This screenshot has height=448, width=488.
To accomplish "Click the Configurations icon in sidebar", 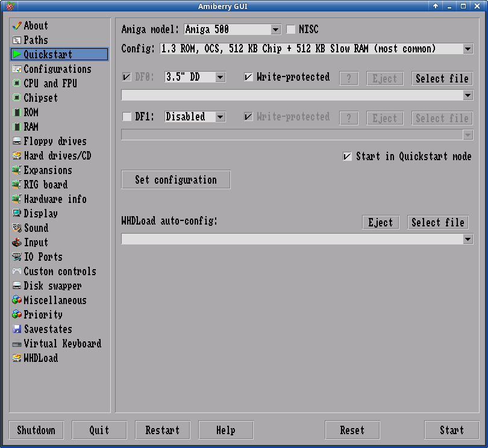I will pos(17,69).
